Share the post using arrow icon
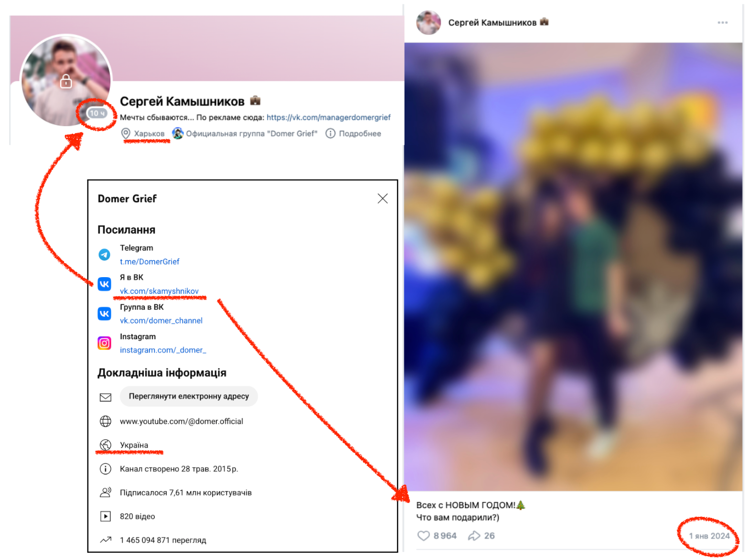749x560 pixels. click(x=474, y=536)
